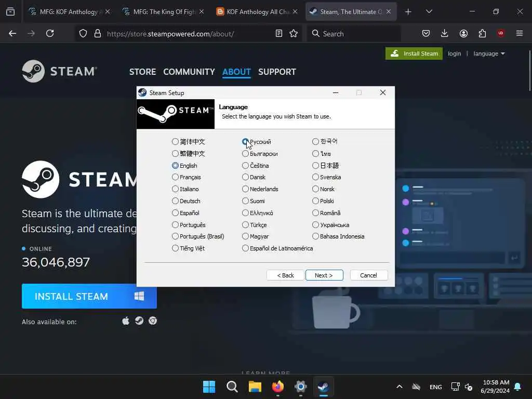Go Back in the Steam Setup wizard

tap(285, 275)
